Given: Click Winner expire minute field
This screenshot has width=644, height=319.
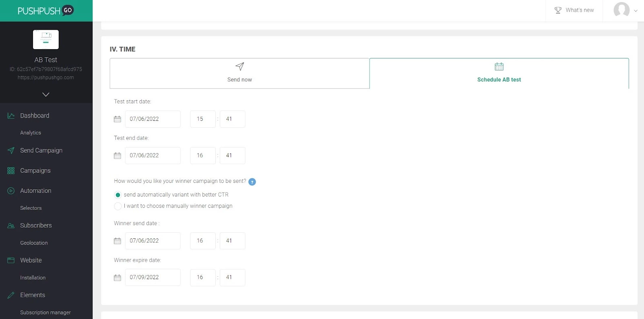Looking at the screenshot, I should (x=233, y=278).
